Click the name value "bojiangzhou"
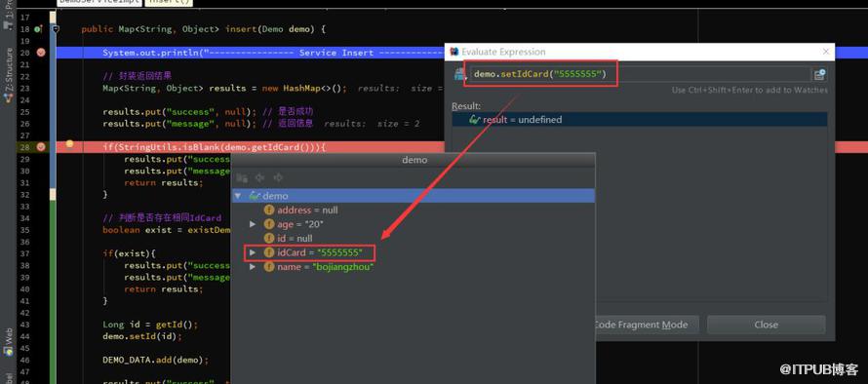The width and height of the screenshot is (868, 384). [x=343, y=267]
